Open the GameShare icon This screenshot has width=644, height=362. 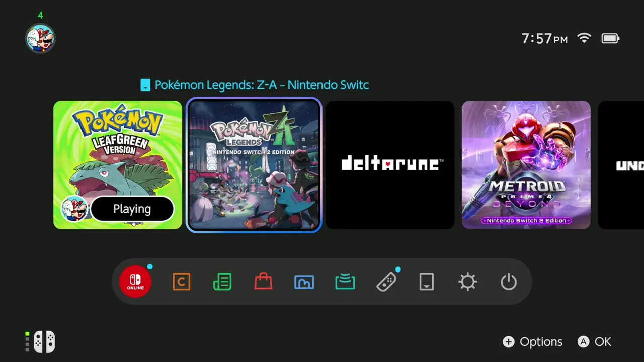coord(345,282)
